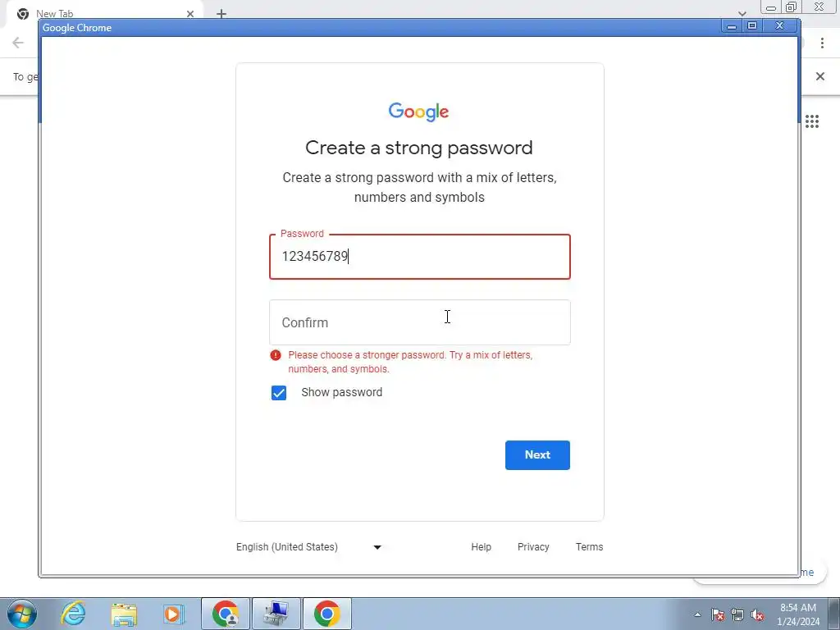Image resolution: width=840 pixels, height=630 pixels.
Task: Click the Create a strong password heading
Action: [x=419, y=148]
